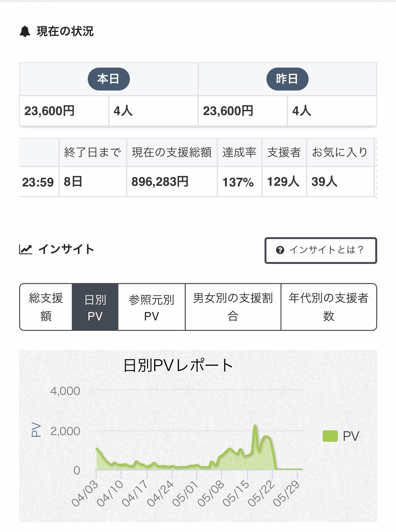Click the 日別PVレポート chart title
The width and height of the screenshot is (396, 532).
(178, 365)
